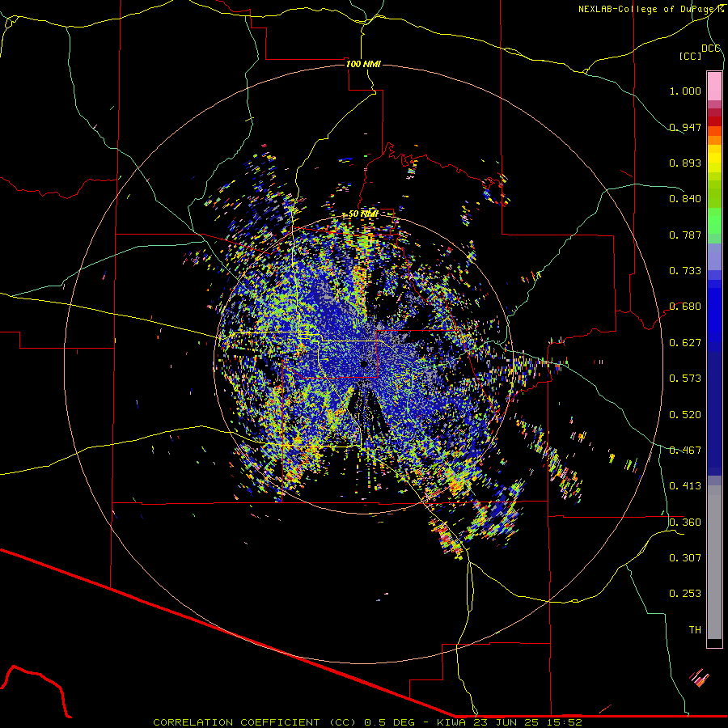The height and width of the screenshot is (728, 728).
Task: Click the 100 NMI range ring label
Action: click(x=363, y=64)
